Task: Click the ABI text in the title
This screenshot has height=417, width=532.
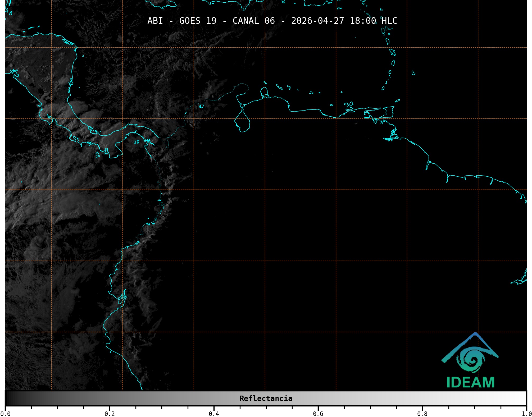Action: pos(155,21)
